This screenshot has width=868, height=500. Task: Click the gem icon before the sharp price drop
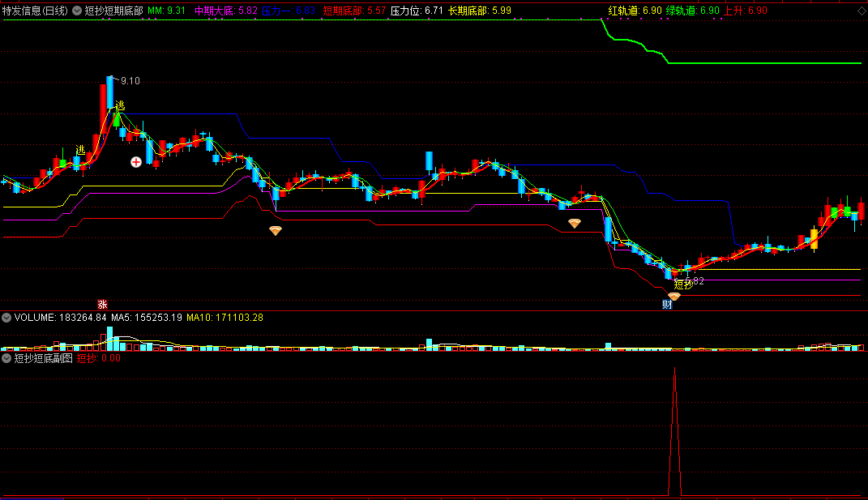point(574,223)
